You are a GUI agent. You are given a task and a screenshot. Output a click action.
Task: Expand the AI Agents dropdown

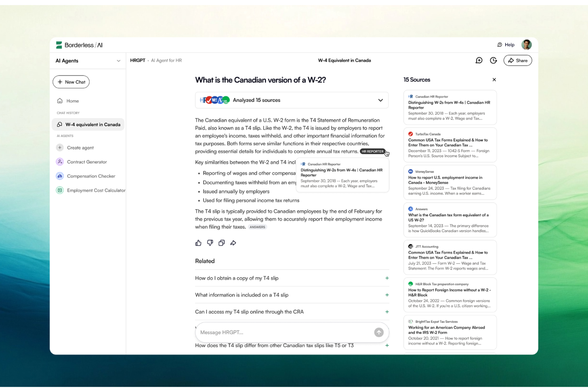click(x=118, y=61)
